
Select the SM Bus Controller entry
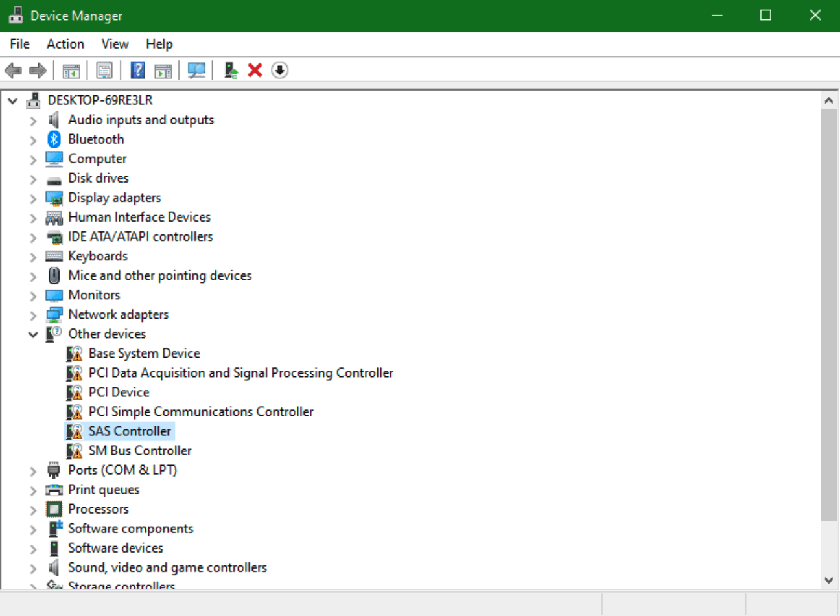click(140, 451)
